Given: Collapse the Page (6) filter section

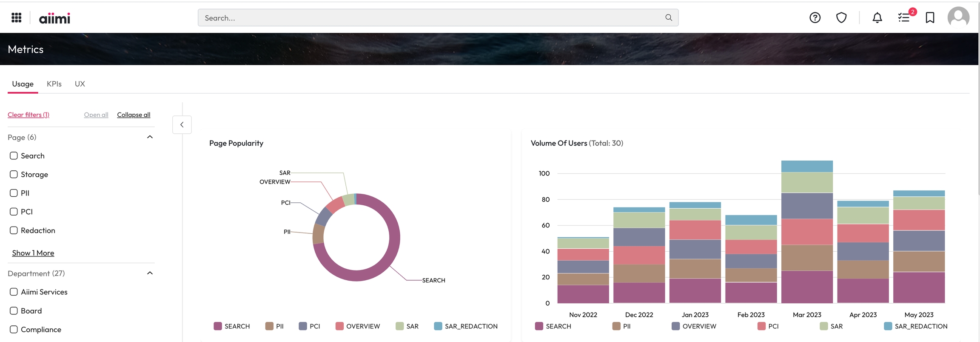Looking at the screenshot, I should (x=150, y=137).
